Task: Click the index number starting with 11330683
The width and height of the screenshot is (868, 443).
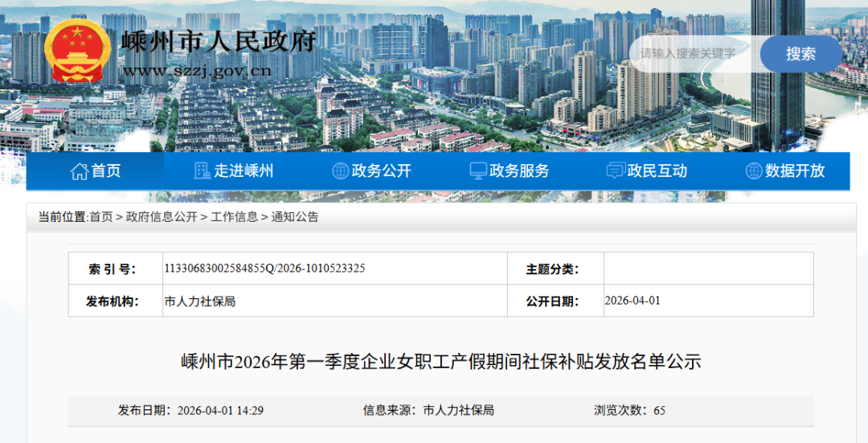Action: 264,269
